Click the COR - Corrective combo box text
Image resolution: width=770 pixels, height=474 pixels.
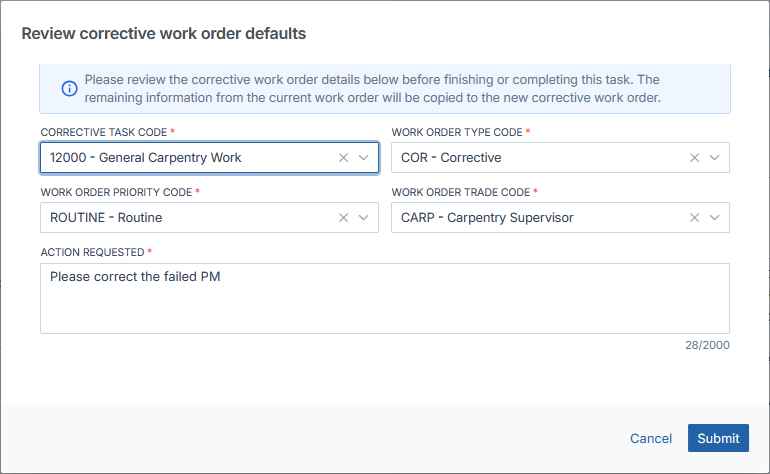click(x=451, y=158)
